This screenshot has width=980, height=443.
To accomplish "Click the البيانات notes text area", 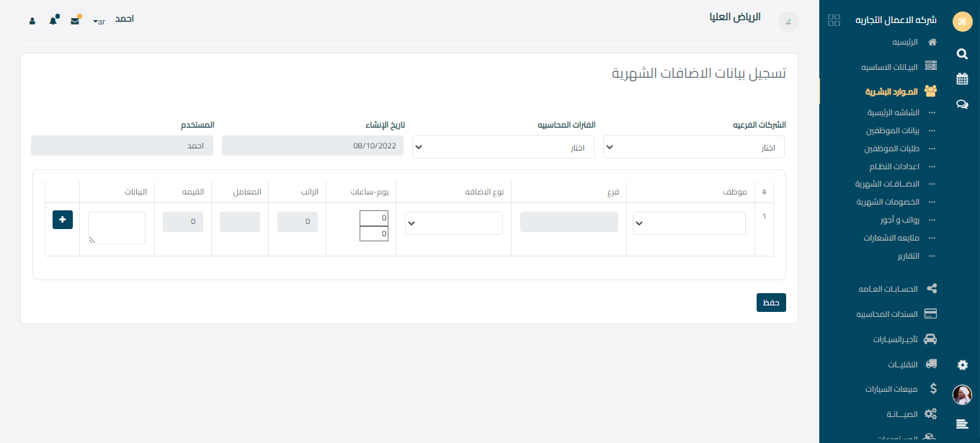I will click(x=117, y=228).
